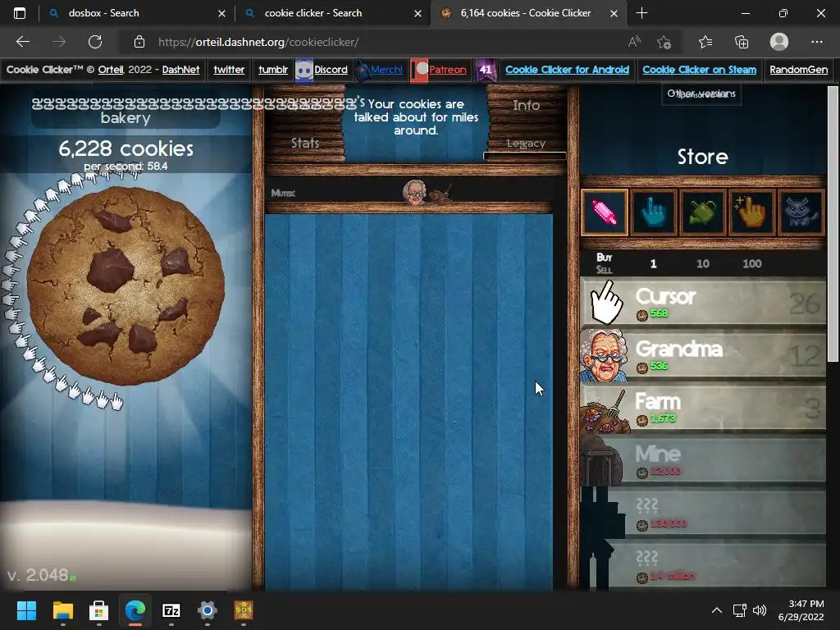This screenshot has width=840, height=630.
Task: Click the address bar URL
Action: coord(258,42)
